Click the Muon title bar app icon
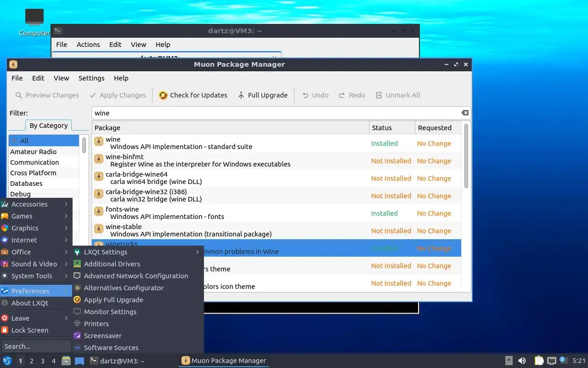 13,64
